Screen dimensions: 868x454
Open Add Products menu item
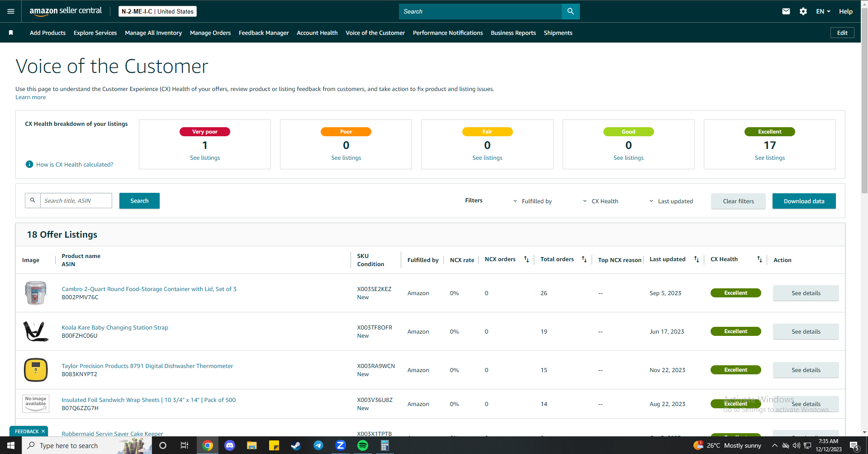pyautogui.click(x=47, y=33)
